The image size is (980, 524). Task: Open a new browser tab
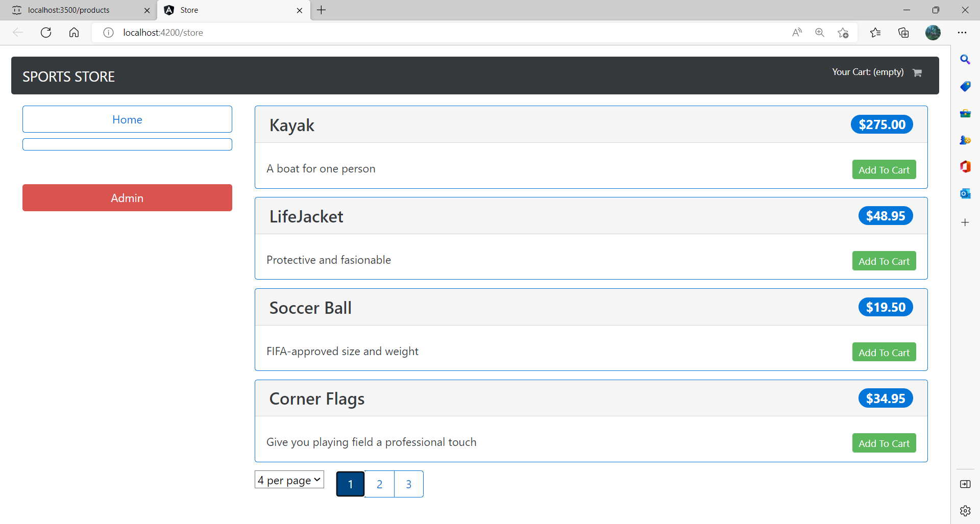321,10
